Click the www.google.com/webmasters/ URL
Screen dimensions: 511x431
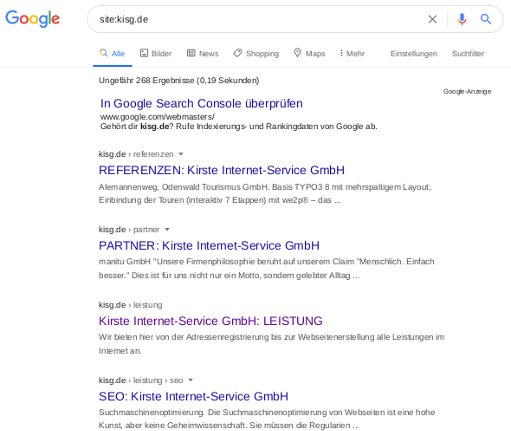coord(157,117)
